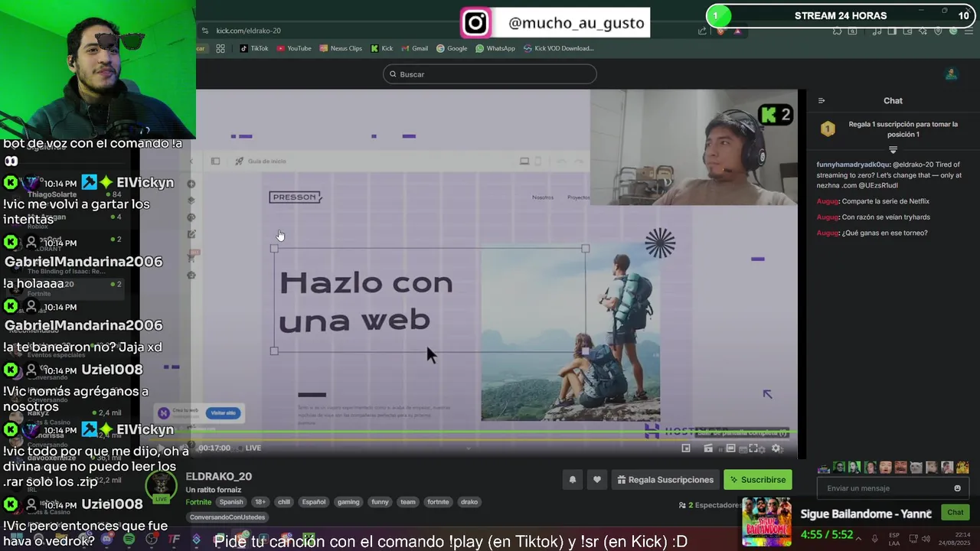Image resolution: width=980 pixels, height=551 pixels.
Task: Click the LIVE indicator in player
Action: point(250,448)
